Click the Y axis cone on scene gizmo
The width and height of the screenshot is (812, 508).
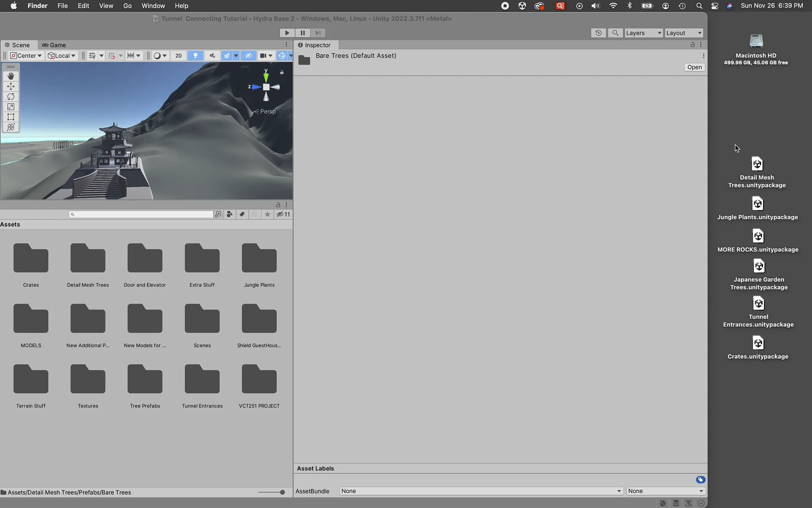click(266, 77)
